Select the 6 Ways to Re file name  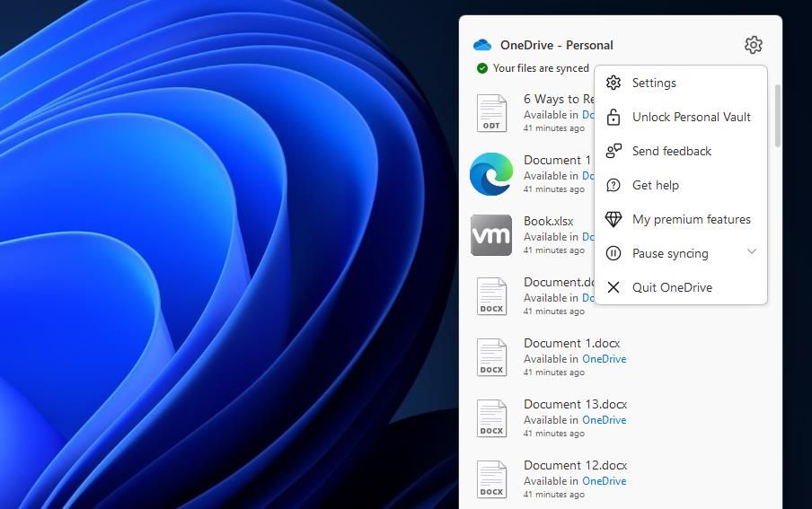(559, 99)
